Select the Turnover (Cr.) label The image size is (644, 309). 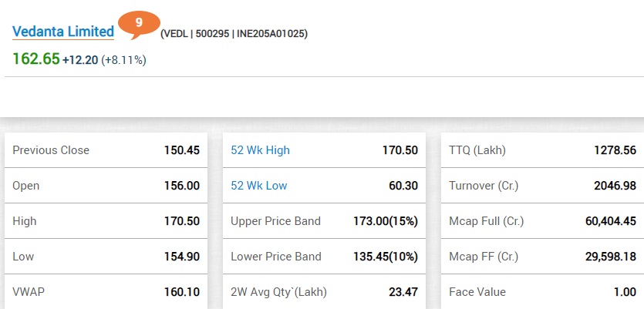[x=484, y=186]
